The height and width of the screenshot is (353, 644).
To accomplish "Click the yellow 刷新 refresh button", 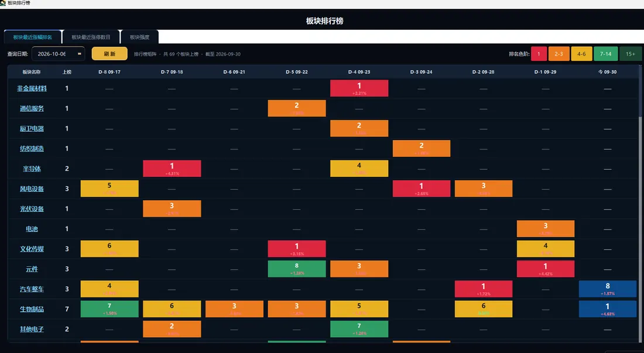I will click(109, 54).
